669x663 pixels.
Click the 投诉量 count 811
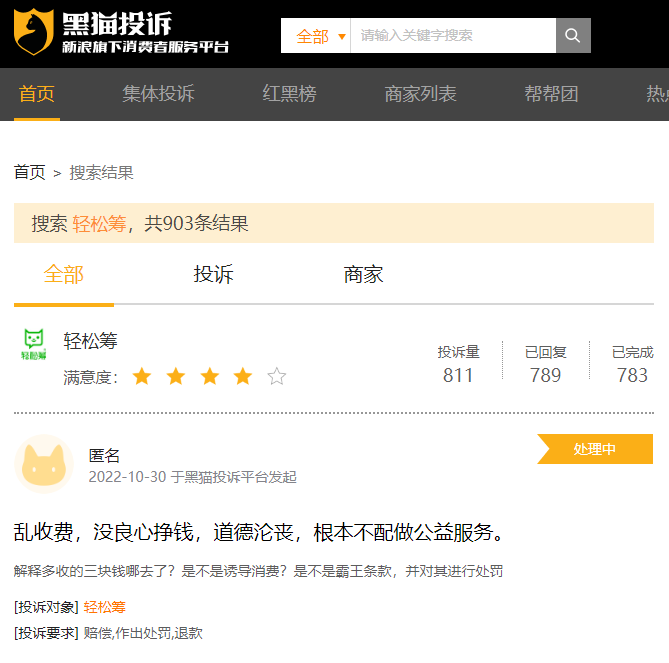coord(458,375)
